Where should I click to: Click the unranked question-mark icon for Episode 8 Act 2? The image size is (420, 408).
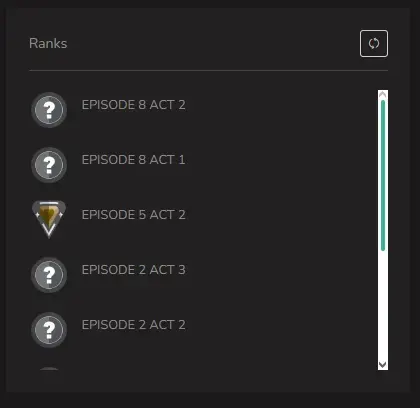pyautogui.click(x=49, y=110)
